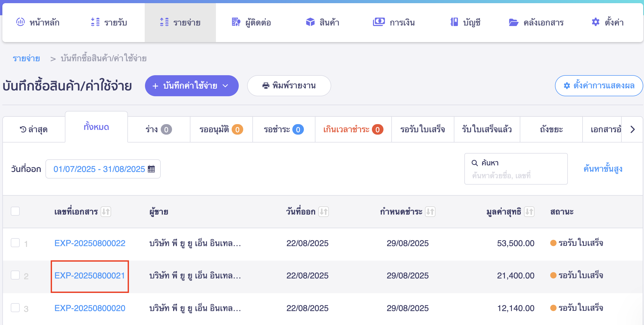Click the ค้นหาขั้นสูง advanced search link

click(603, 169)
